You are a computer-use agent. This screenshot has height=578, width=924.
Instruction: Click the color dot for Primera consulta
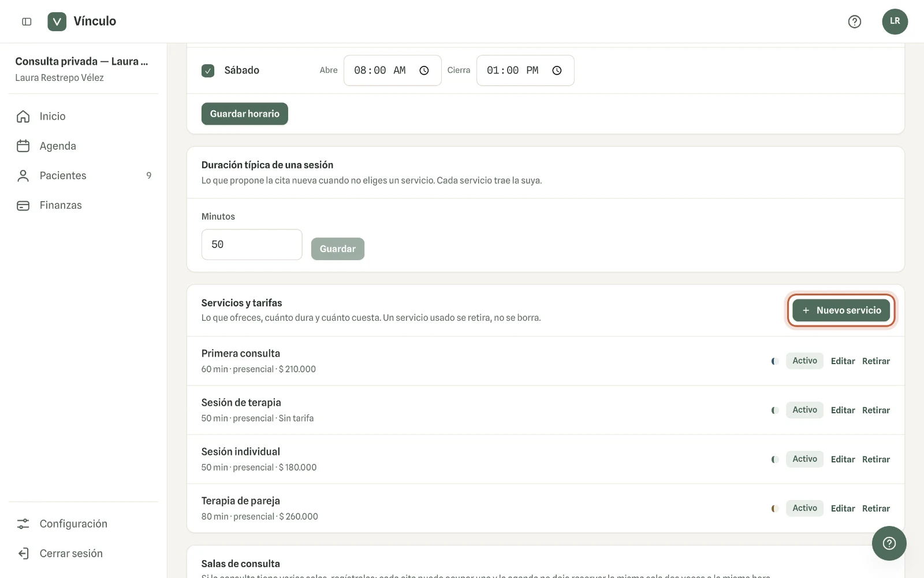point(775,361)
